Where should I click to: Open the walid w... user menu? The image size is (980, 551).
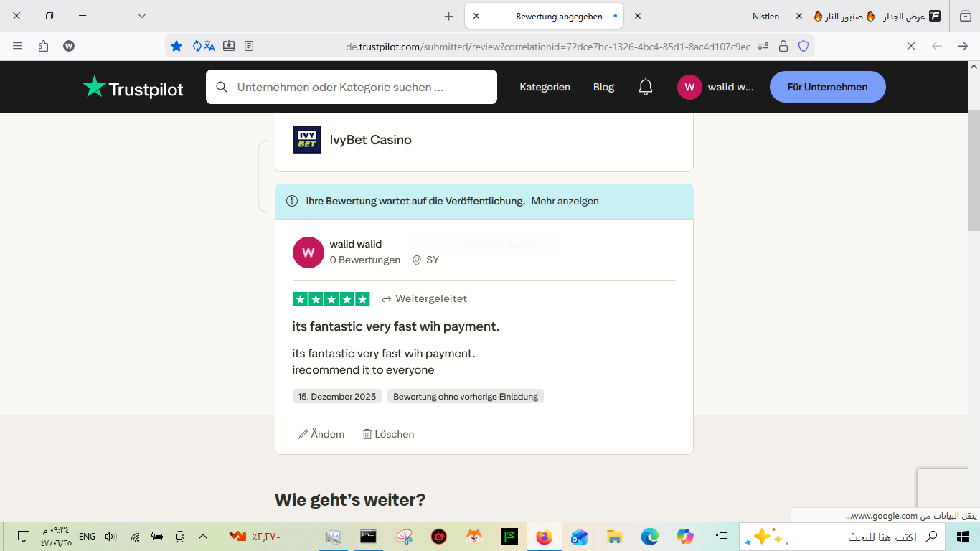coord(716,87)
